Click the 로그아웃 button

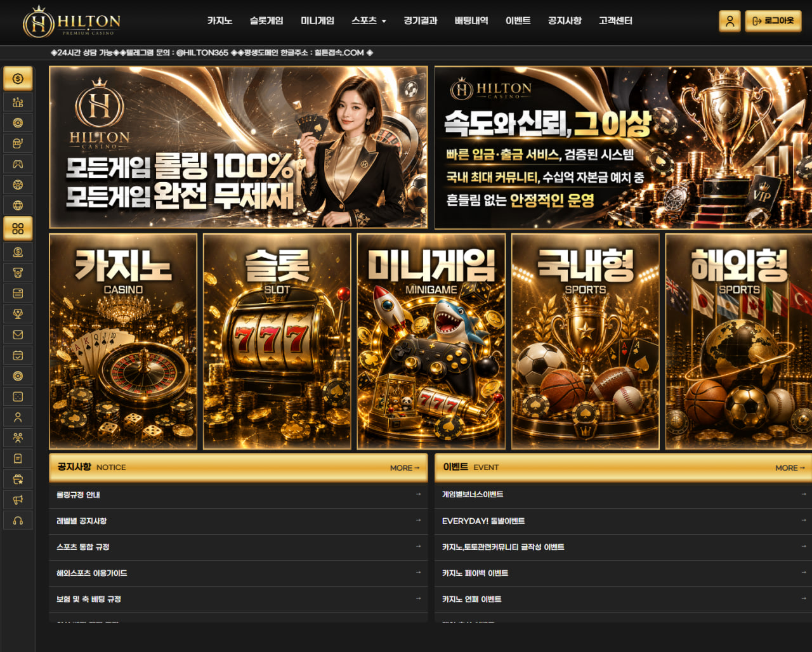pyautogui.click(x=773, y=21)
